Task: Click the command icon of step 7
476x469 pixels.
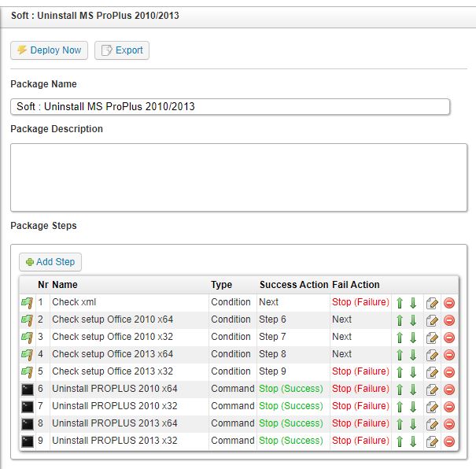Action: pos(27,406)
